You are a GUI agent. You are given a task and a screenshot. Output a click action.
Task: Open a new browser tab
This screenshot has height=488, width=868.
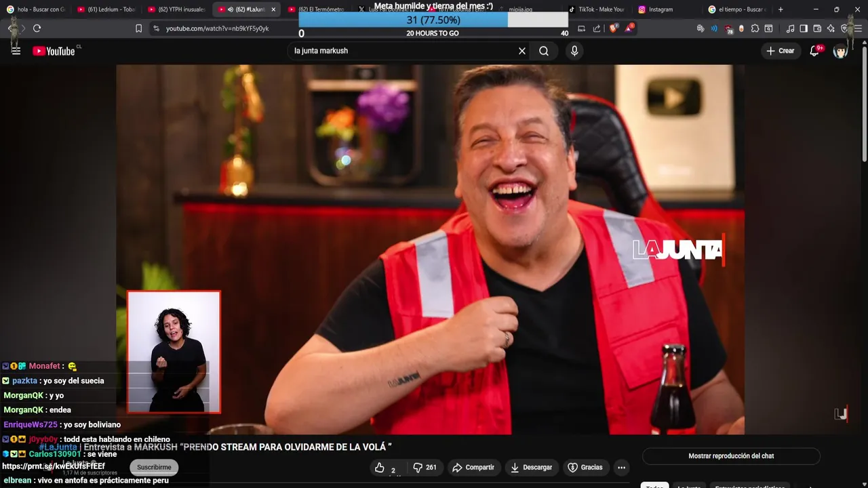[781, 9]
